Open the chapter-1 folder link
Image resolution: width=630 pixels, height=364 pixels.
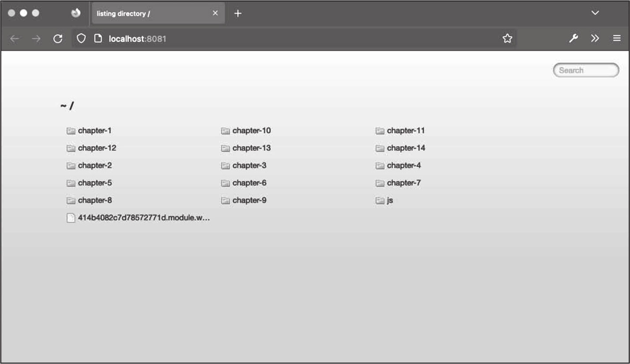pyautogui.click(x=94, y=131)
